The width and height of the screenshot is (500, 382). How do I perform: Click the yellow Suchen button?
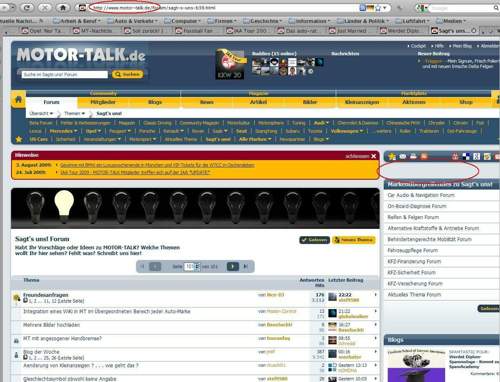coord(128,74)
